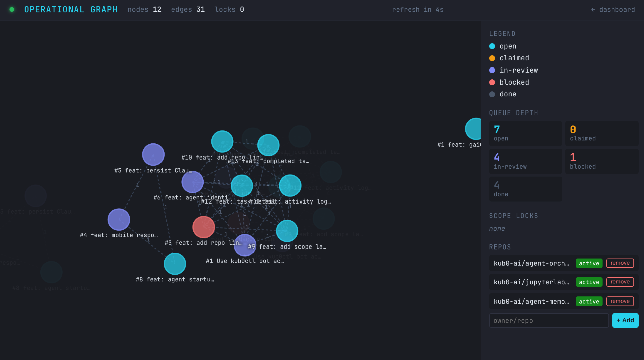This screenshot has width=644, height=360.
Task: Go back to dashboard link
Action: 613,10
